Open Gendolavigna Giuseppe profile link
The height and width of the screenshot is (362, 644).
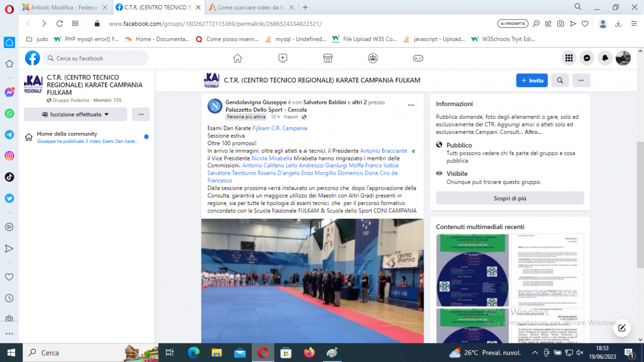[x=256, y=102]
